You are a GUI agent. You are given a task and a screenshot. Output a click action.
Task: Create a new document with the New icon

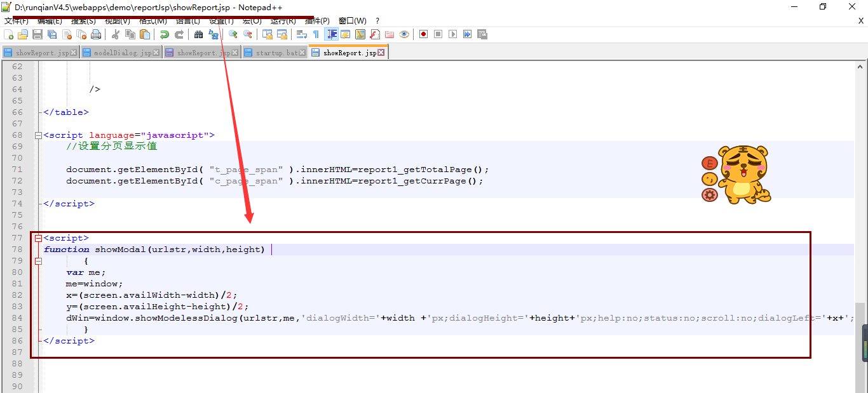point(8,34)
